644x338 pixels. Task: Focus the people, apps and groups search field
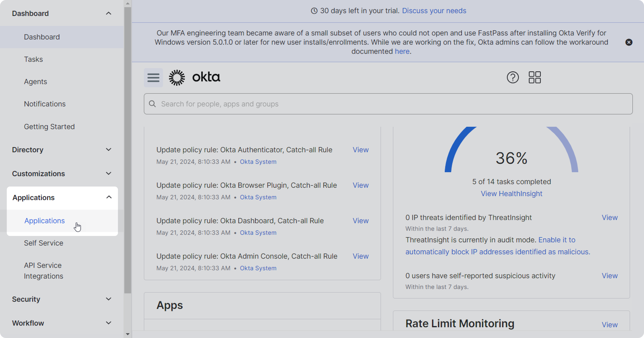[x=388, y=104]
